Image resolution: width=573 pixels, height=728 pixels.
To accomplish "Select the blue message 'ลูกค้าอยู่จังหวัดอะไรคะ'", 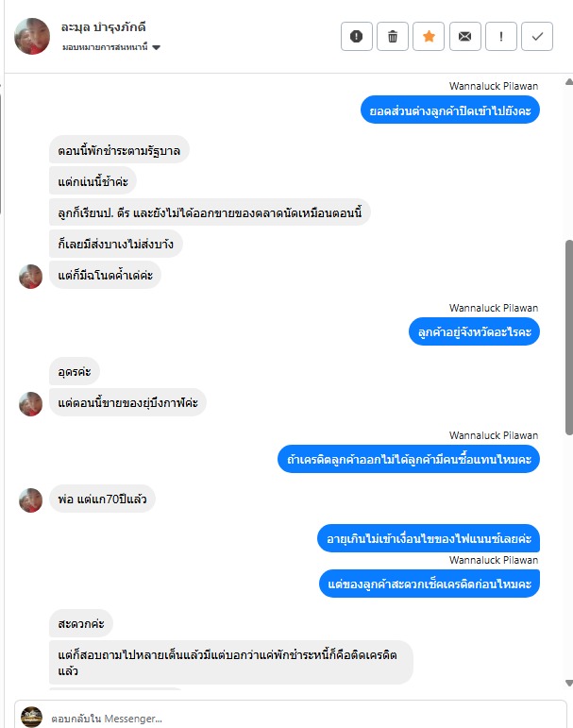I will (474, 331).
